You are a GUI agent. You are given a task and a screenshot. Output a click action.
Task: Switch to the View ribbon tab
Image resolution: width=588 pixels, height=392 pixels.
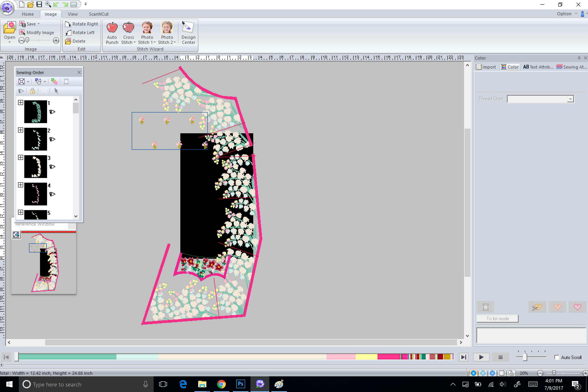tap(73, 14)
